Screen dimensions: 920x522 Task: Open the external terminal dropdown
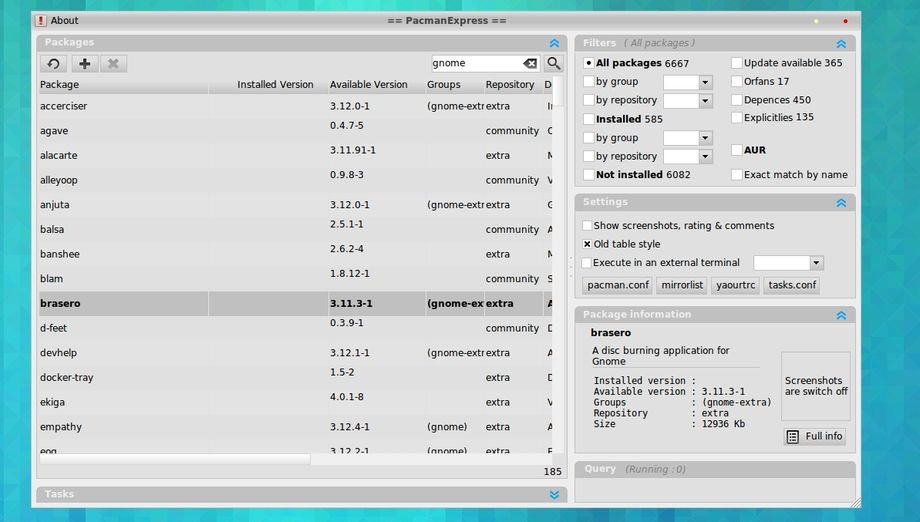pos(816,263)
